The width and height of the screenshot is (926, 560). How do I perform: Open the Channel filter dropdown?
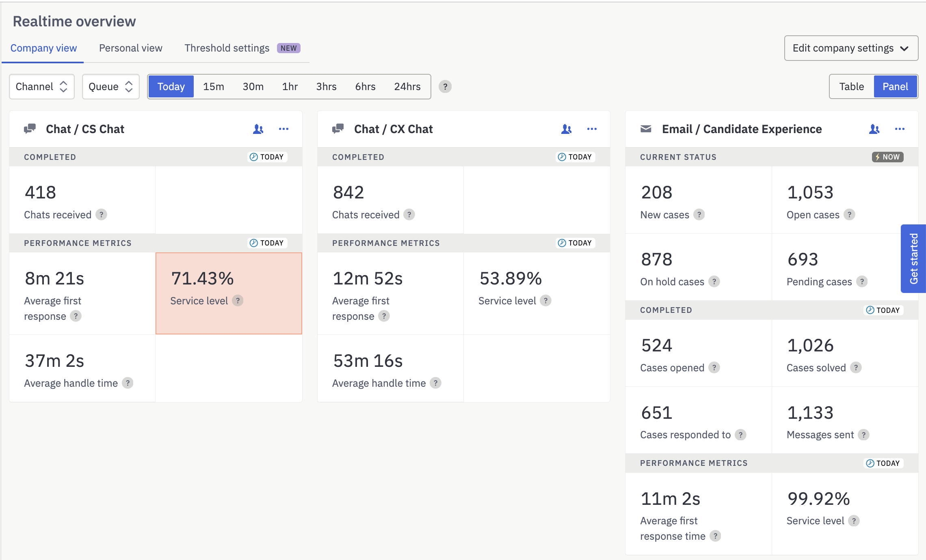tap(42, 86)
